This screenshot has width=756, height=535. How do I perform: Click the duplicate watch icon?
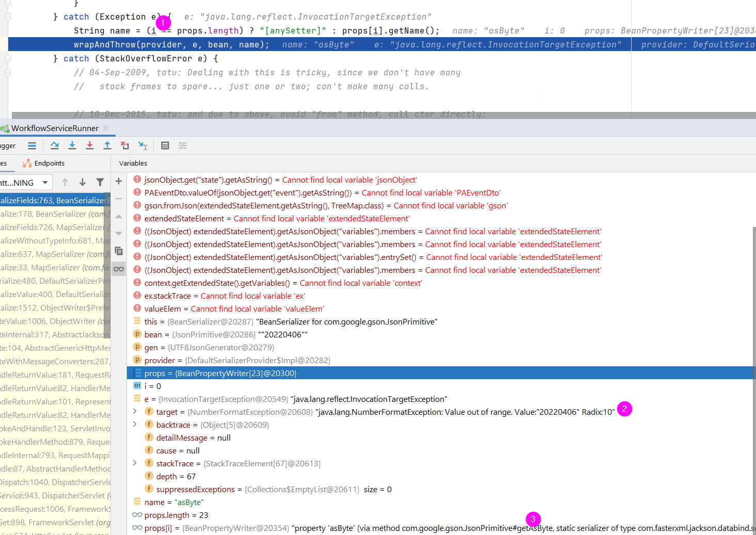(x=119, y=251)
